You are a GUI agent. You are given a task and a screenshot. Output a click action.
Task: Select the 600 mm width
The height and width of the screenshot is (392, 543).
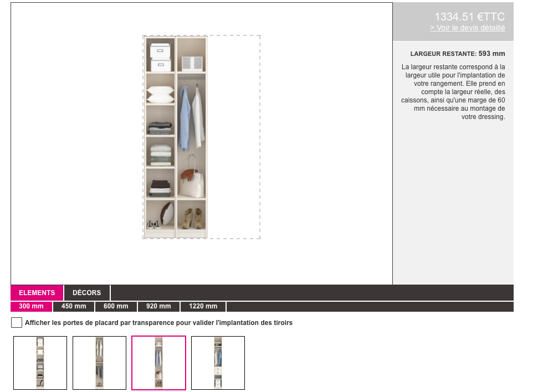tap(116, 306)
